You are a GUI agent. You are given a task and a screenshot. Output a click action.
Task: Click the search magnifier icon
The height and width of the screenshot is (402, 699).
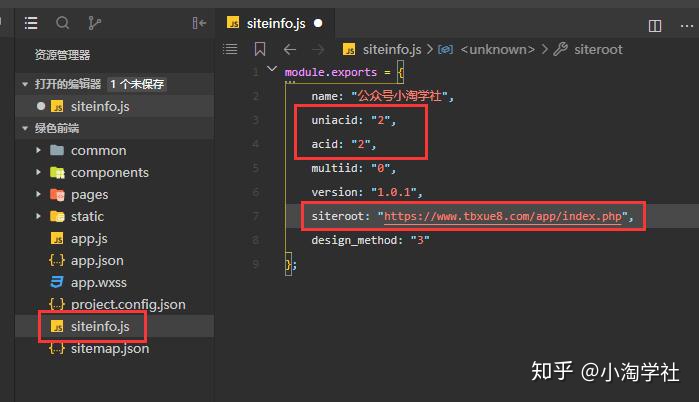(63, 22)
